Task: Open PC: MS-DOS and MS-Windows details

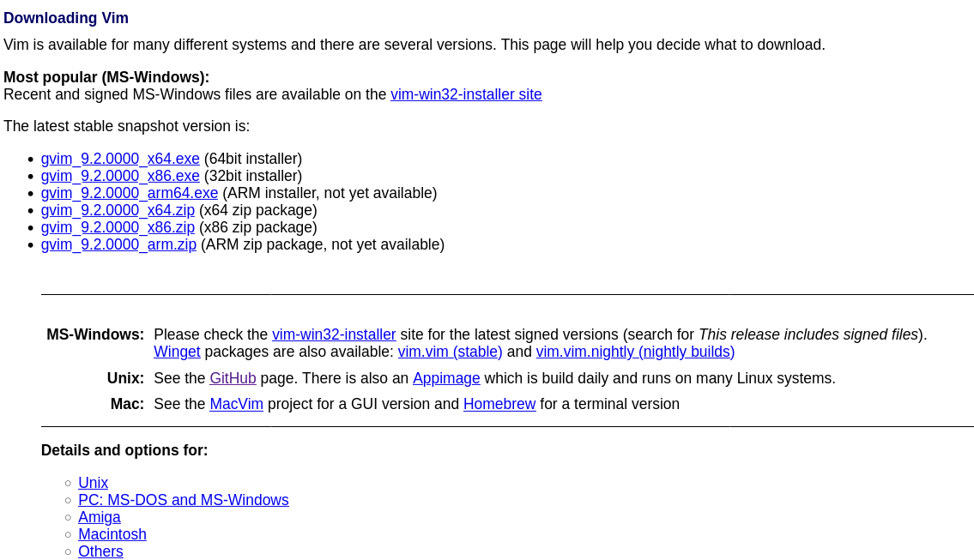Action: tap(183, 500)
